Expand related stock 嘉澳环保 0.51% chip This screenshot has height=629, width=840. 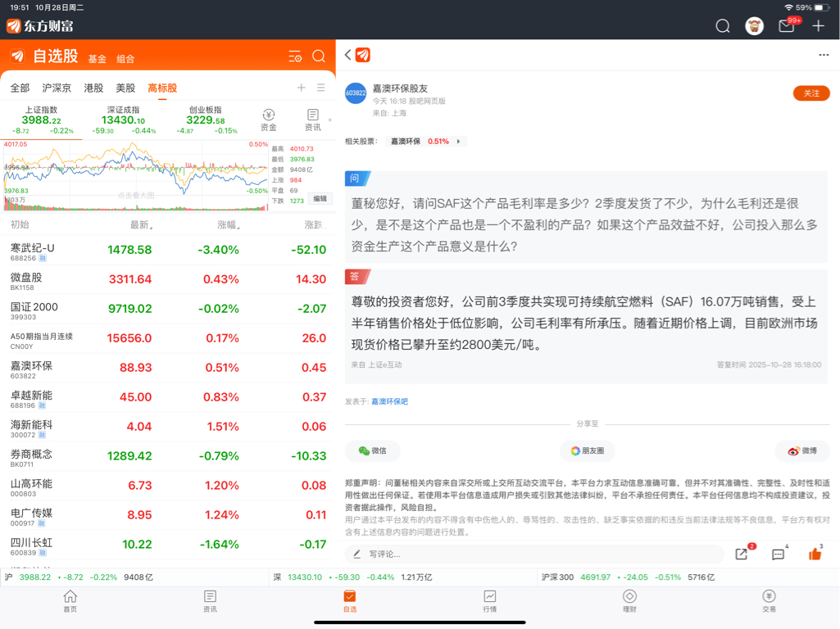coord(426,142)
